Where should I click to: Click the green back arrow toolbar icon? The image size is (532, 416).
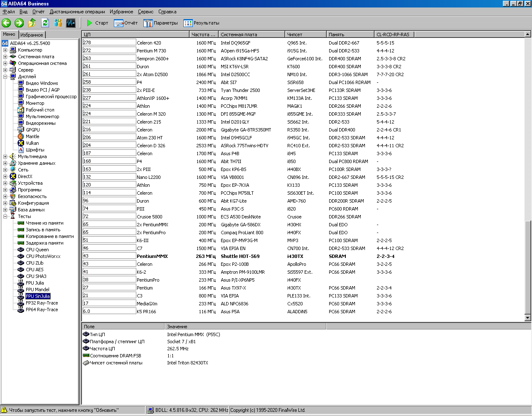pos(6,23)
